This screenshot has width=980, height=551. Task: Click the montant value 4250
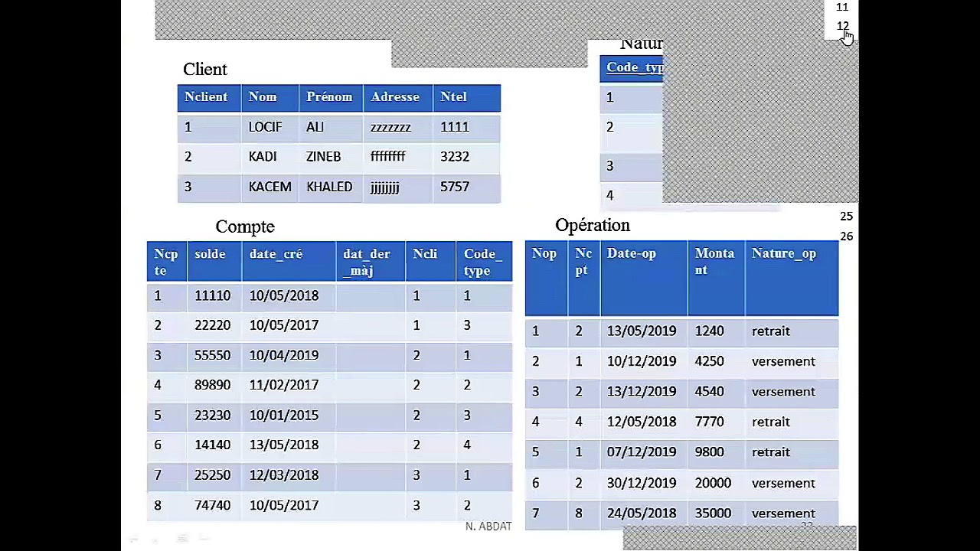coord(709,361)
